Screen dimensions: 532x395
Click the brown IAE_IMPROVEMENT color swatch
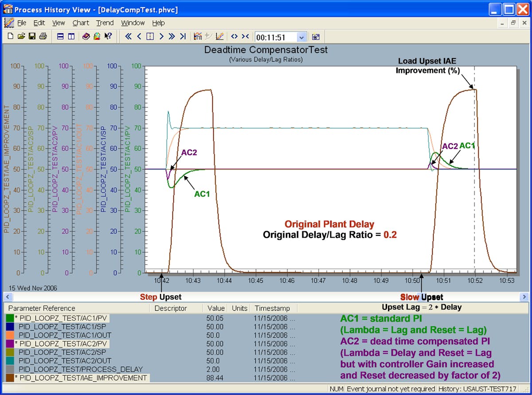pyautogui.click(x=10, y=378)
